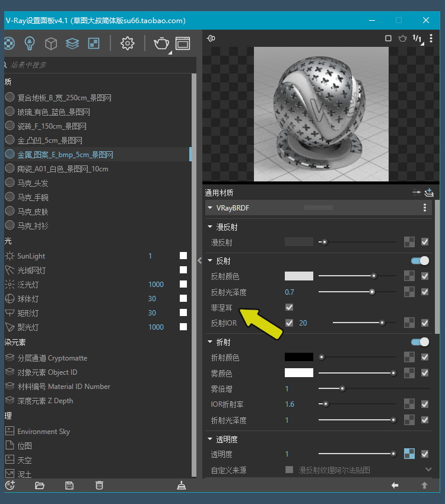Open the Geometry cube icon

click(51, 43)
